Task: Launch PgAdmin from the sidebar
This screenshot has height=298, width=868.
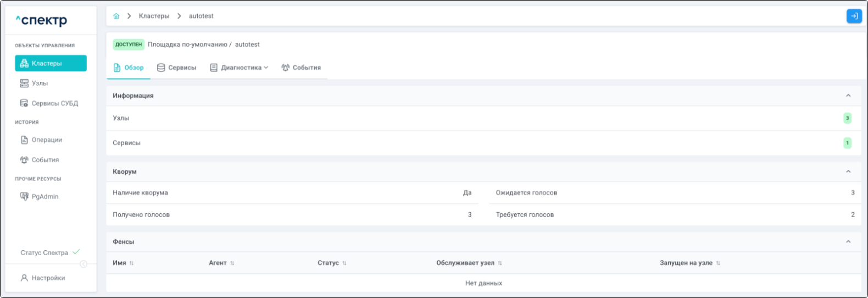Action: 45,197
